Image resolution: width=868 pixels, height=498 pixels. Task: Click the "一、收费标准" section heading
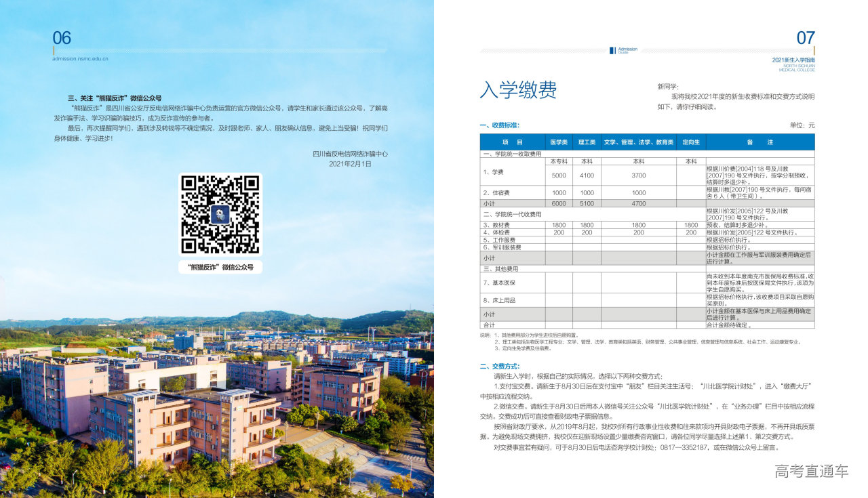(500, 125)
